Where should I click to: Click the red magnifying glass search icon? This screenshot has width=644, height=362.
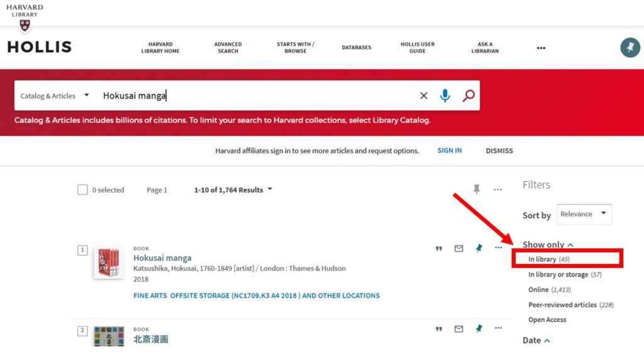pyautogui.click(x=468, y=96)
